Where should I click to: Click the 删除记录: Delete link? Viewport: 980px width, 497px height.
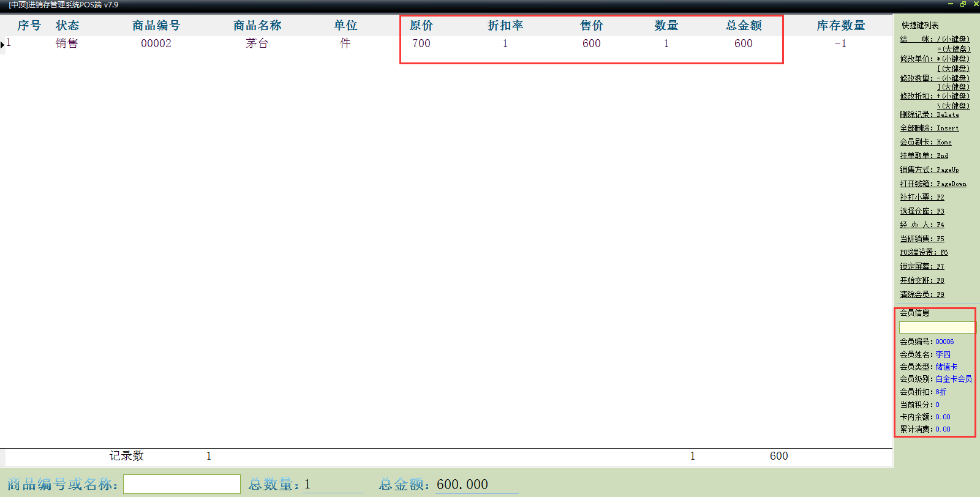(x=929, y=114)
